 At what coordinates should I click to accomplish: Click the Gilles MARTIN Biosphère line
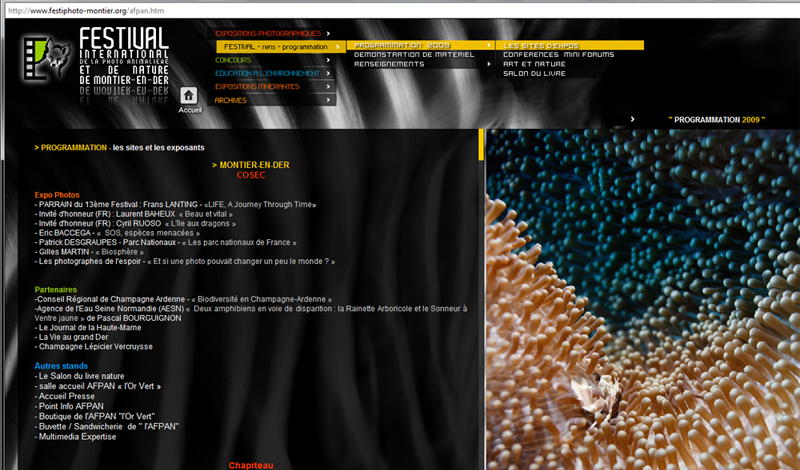pyautogui.click(x=89, y=252)
